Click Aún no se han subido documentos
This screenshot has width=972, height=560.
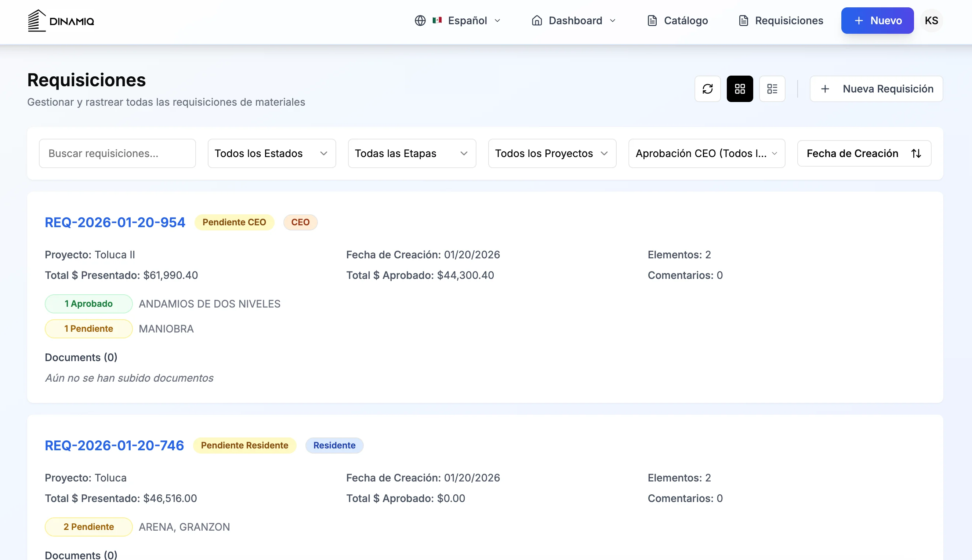tap(129, 378)
